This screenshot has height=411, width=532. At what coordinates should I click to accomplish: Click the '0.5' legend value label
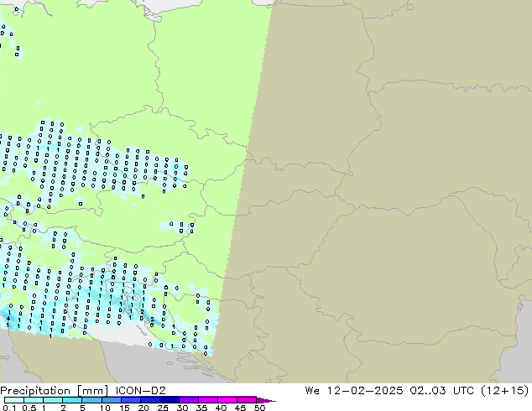[29, 408]
